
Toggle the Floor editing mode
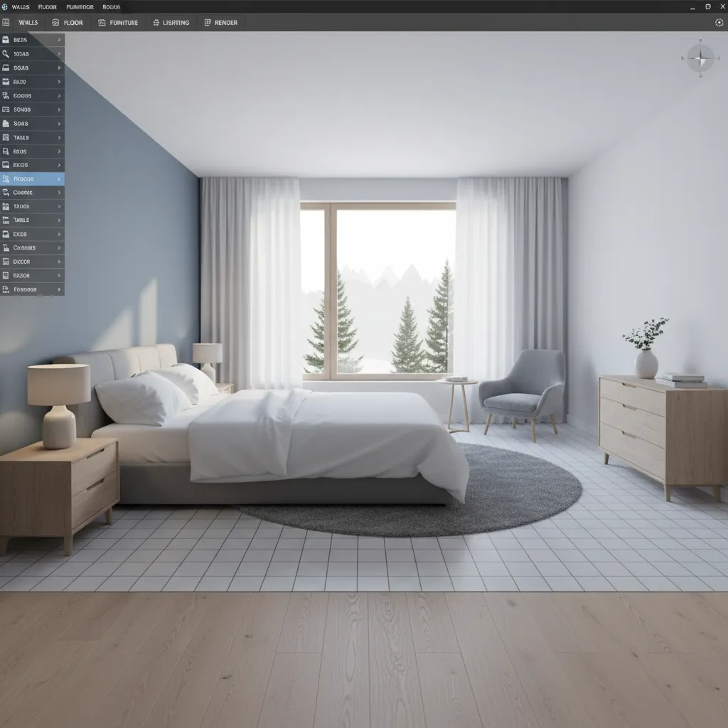click(68, 22)
